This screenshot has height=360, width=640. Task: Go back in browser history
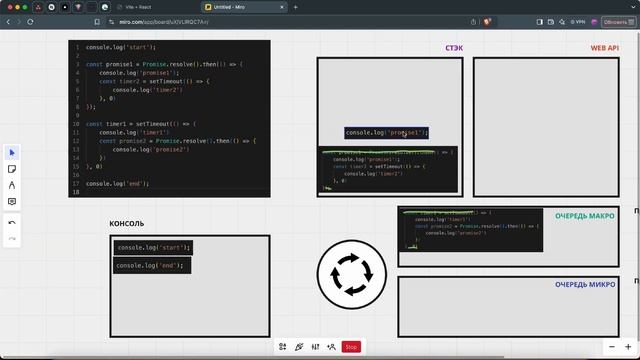pyautogui.click(x=8, y=22)
